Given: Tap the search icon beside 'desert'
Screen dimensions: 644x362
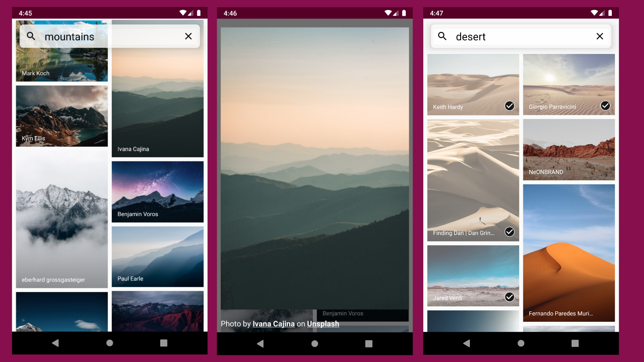Looking at the screenshot, I should coord(442,36).
